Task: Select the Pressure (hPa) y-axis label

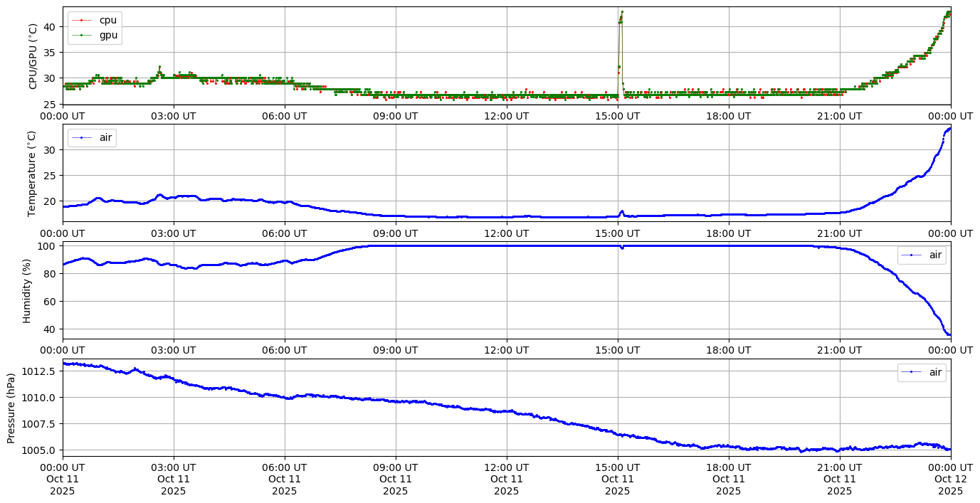Action: coord(11,408)
